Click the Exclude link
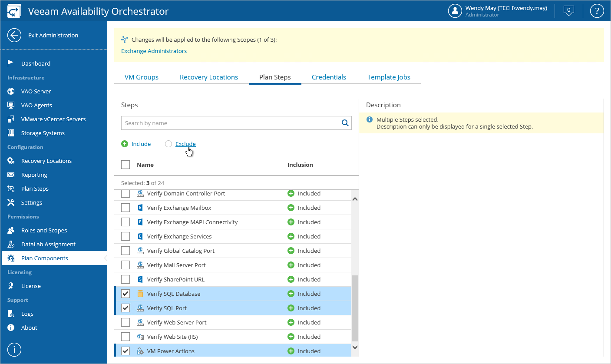This screenshot has height=364, width=611. coord(185,144)
